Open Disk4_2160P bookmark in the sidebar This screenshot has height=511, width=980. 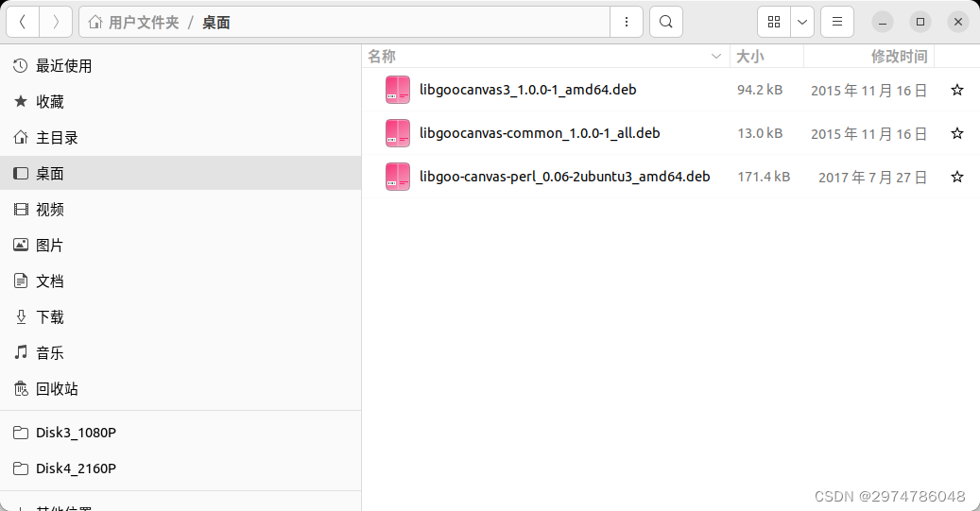pos(181,468)
